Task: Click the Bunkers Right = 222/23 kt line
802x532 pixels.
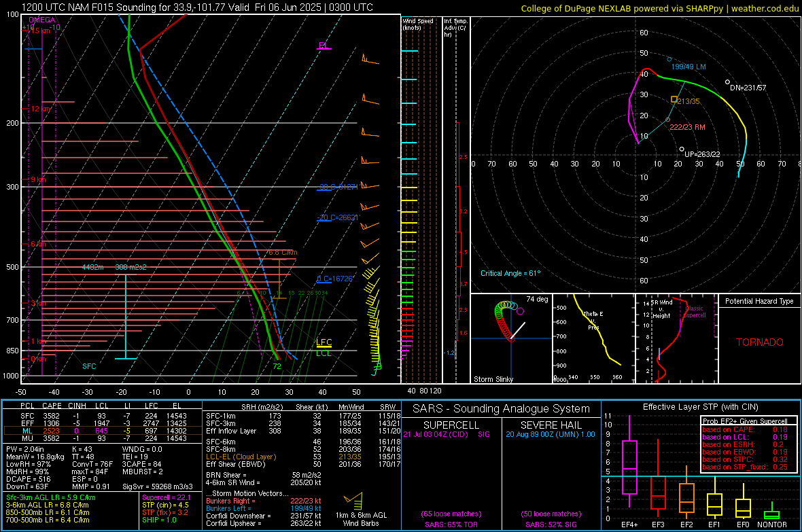Action: [x=264, y=501]
